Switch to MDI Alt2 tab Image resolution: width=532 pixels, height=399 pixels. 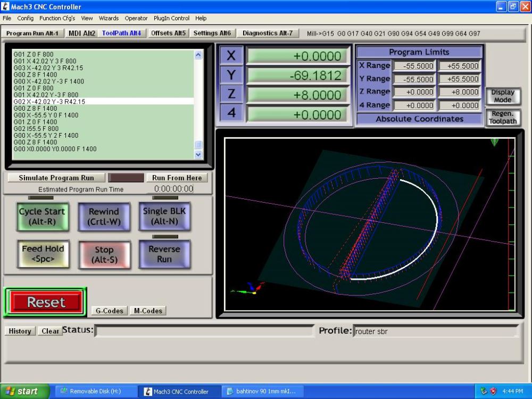click(82, 33)
